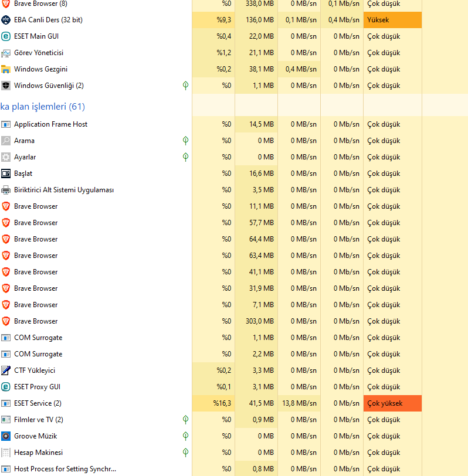Click the '16,6 MB' memory value
Viewport: 468px width, 476px height.
(x=262, y=174)
